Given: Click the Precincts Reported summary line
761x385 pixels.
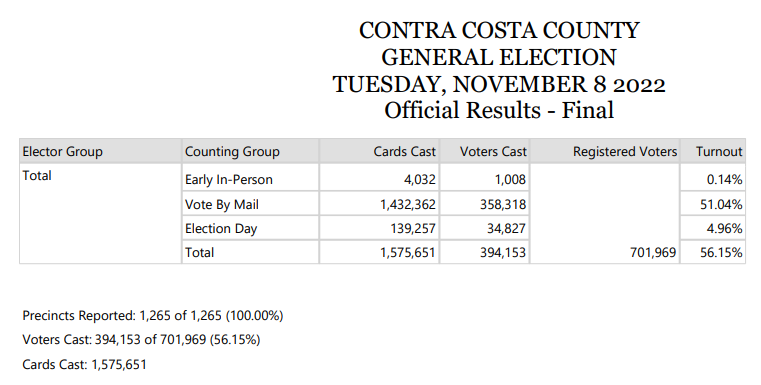Looking at the screenshot, I should 153,316.
